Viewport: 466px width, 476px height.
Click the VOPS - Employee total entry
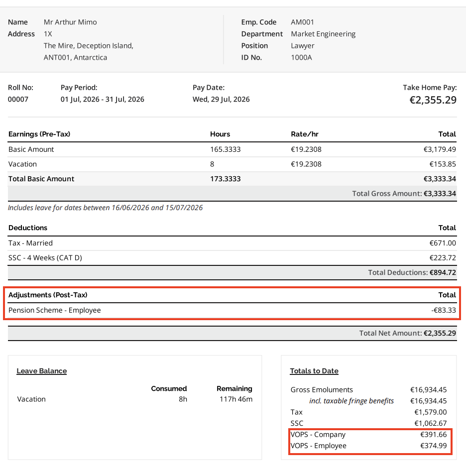click(x=368, y=446)
